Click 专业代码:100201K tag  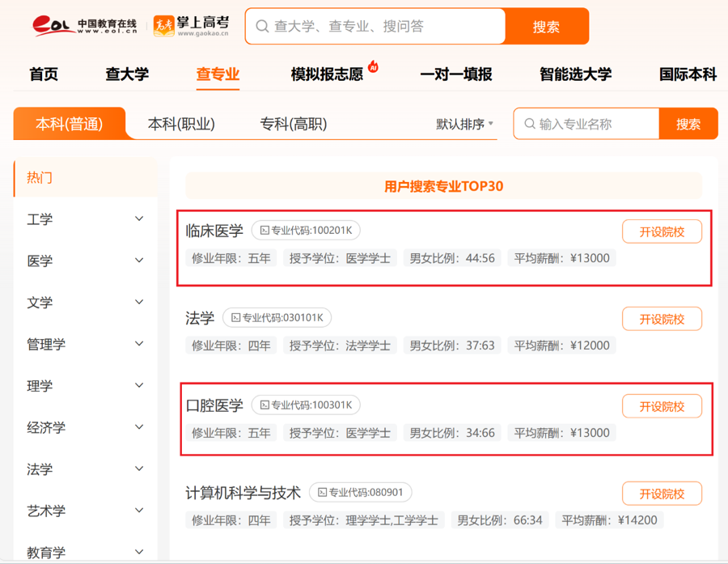pos(306,231)
